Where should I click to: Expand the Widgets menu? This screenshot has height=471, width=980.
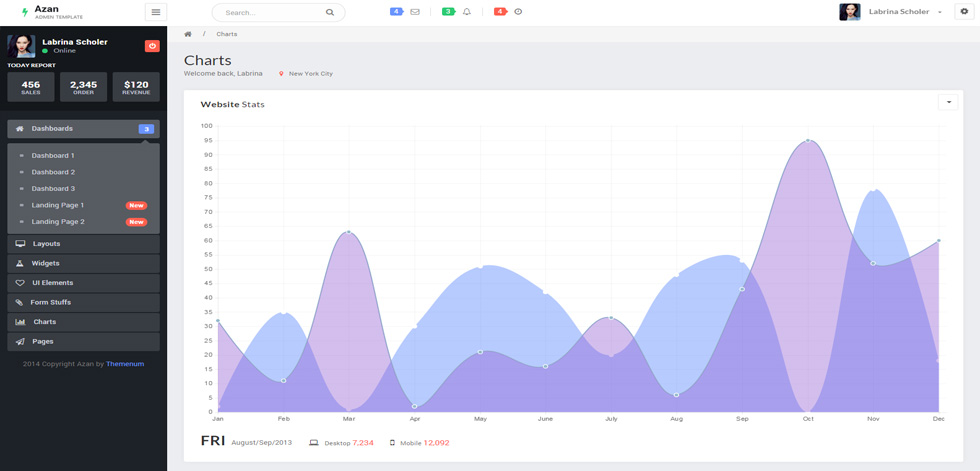click(x=83, y=264)
